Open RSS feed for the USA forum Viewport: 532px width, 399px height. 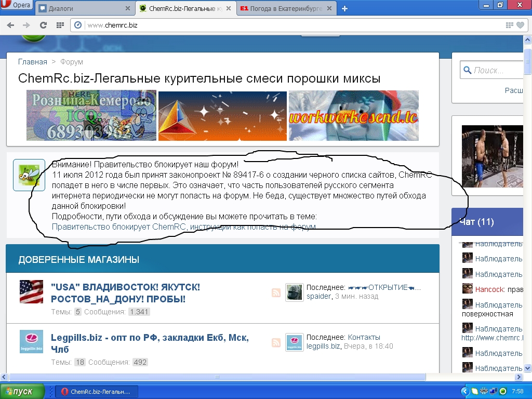tap(276, 292)
